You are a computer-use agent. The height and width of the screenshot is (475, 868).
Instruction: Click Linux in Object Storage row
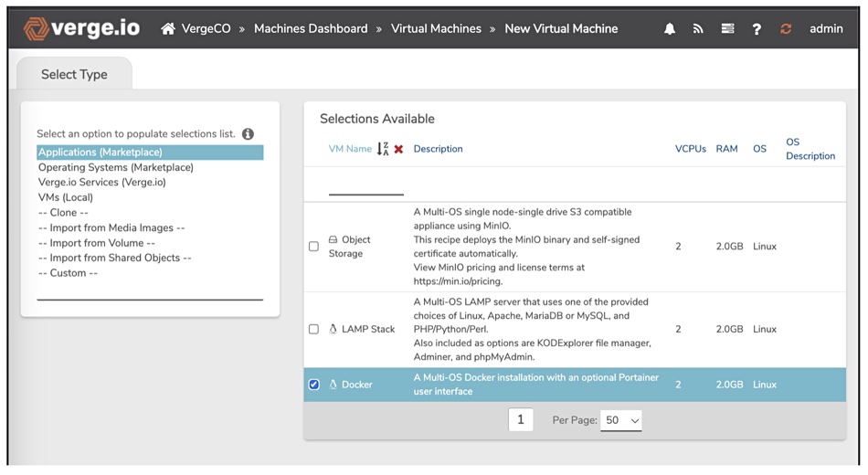765,247
